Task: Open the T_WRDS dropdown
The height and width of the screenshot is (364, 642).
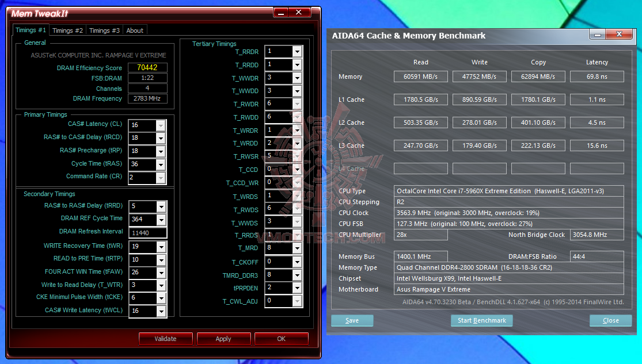Action: point(297,196)
